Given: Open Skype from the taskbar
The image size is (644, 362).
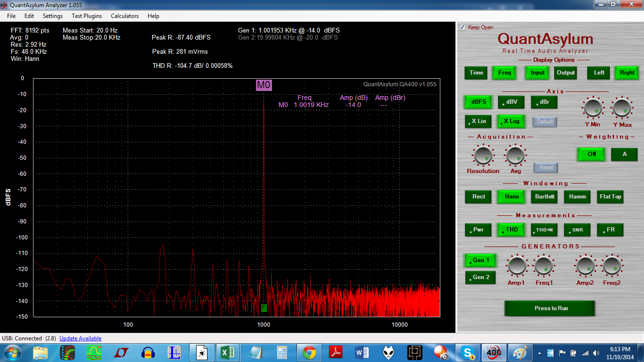Looking at the screenshot, I should click(x=468, y=352).
